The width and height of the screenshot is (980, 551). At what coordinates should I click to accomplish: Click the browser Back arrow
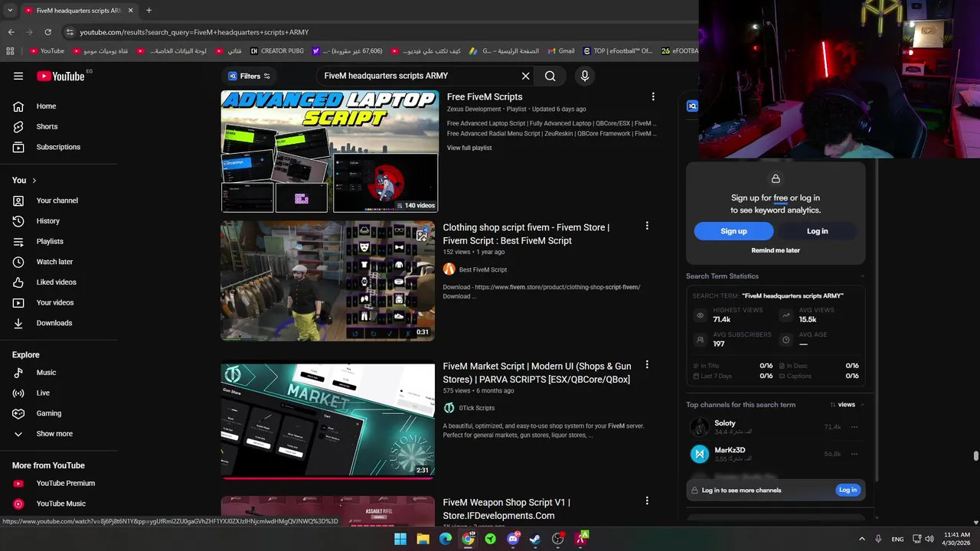(11, 32)
